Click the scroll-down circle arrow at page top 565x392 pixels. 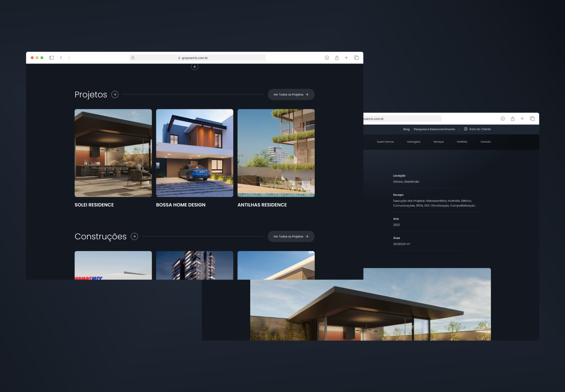click(x=195, y=67)
